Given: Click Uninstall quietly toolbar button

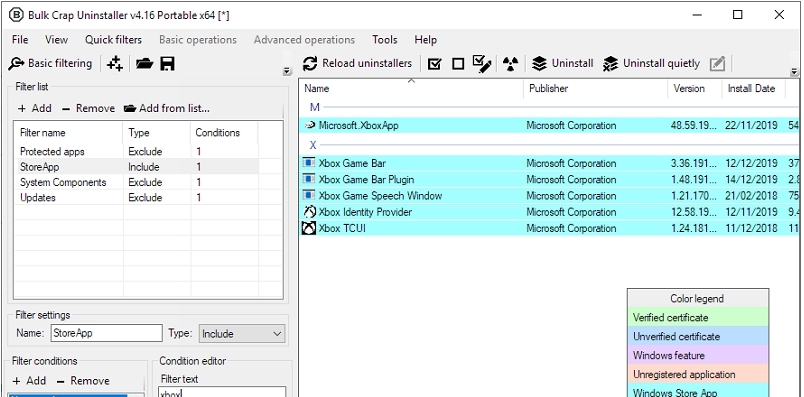Looking at the screenshot, I should click(651, 64).
